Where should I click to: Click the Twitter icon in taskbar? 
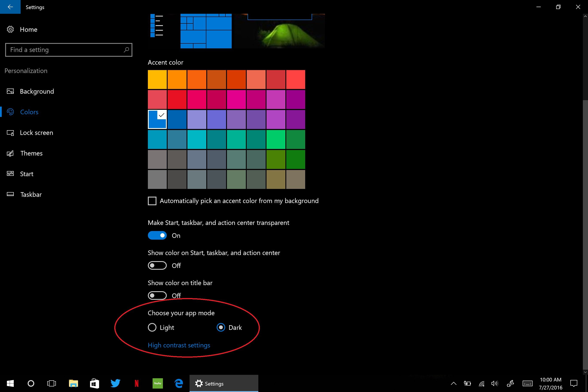pyautogui.click(x=115, y=383)
